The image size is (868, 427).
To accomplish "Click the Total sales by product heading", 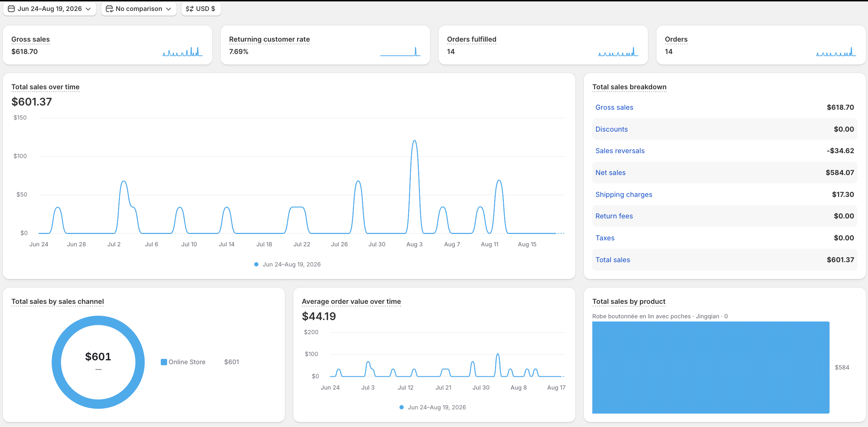I will click(629, 301).
